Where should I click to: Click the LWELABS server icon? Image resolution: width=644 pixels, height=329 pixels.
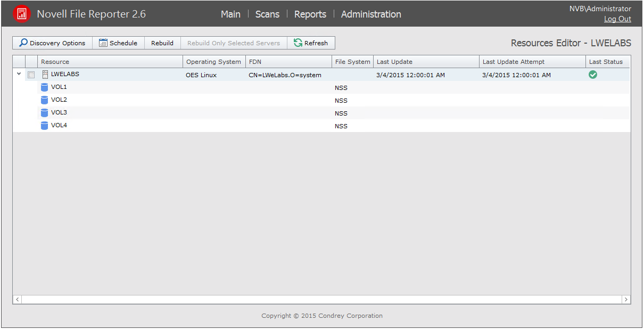45,75
